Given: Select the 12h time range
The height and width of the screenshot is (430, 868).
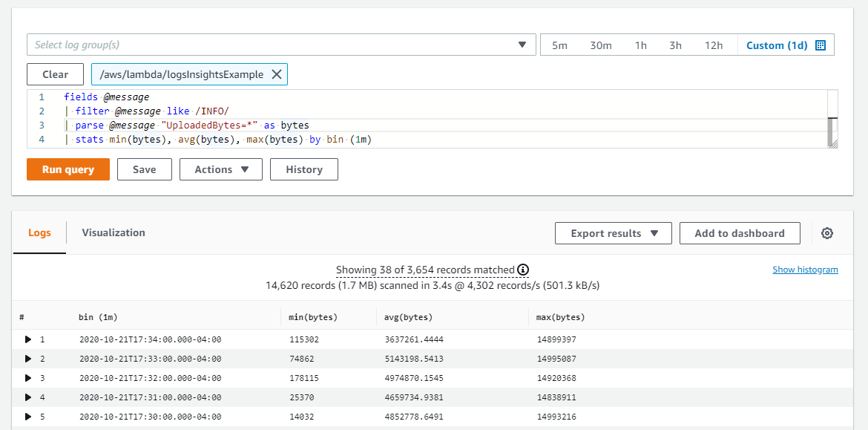Looking at the screenshot, I should pos(714,45).
